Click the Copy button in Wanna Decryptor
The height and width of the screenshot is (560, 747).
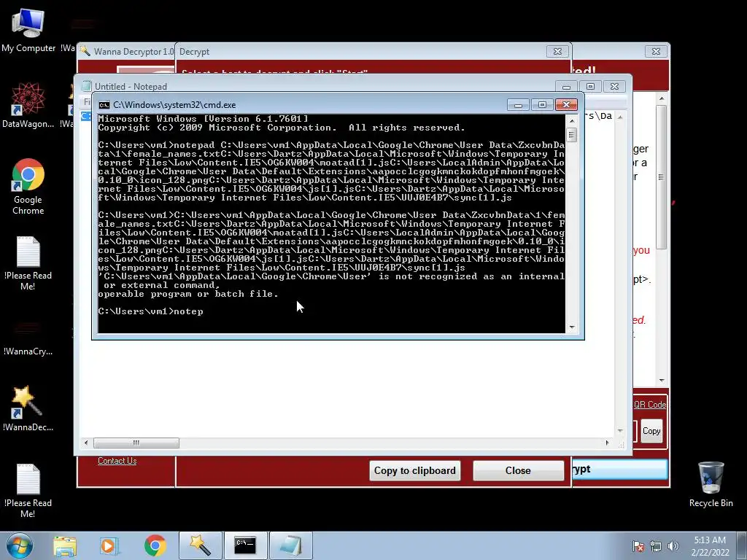tap(651, 431)
